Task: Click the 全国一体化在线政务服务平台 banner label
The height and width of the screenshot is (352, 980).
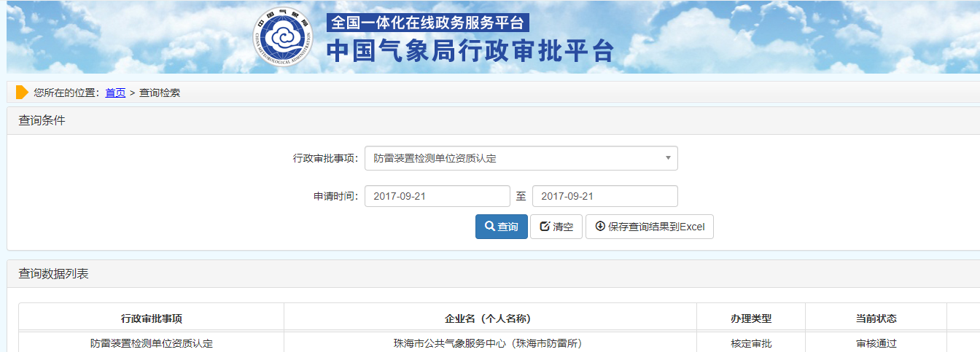Action: point(428,22)
